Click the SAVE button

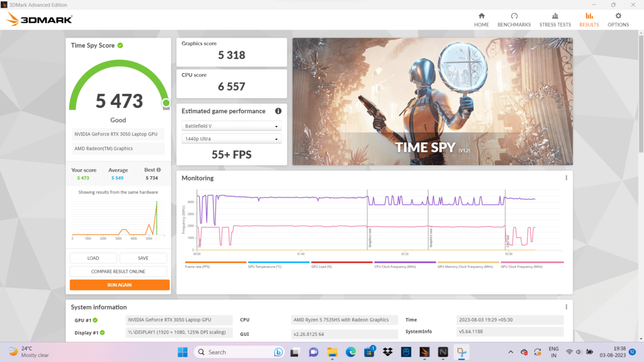(143, 258)
